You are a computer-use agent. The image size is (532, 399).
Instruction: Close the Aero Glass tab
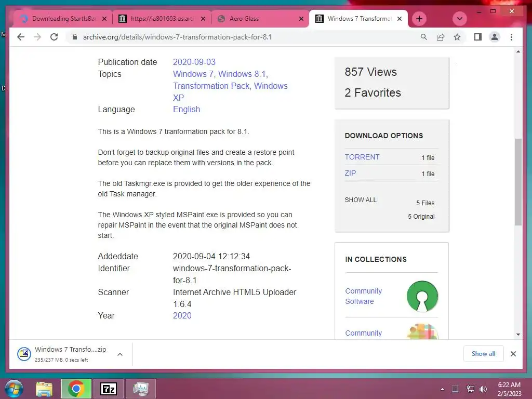pyautogui.click(x=301, y=19)
